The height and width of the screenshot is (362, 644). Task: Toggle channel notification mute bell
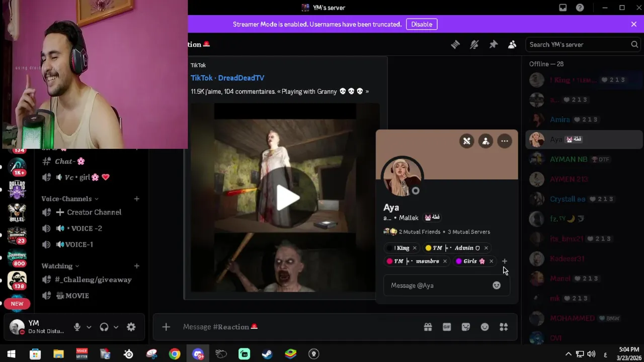pyautogui.click(x=474, y=45)
